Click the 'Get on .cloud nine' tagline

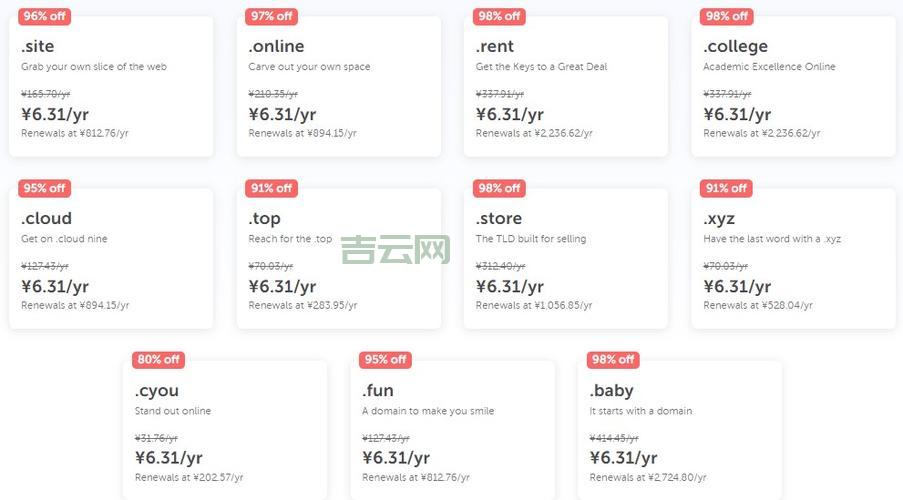point(64,239)
